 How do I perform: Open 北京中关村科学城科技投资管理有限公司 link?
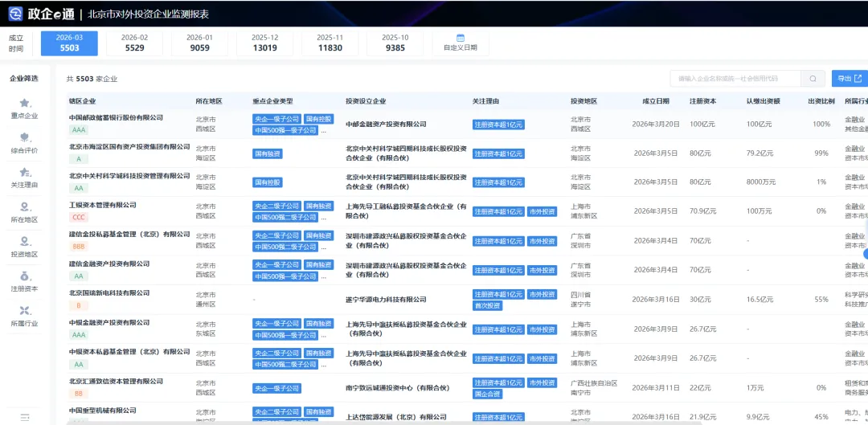[129, 176]
